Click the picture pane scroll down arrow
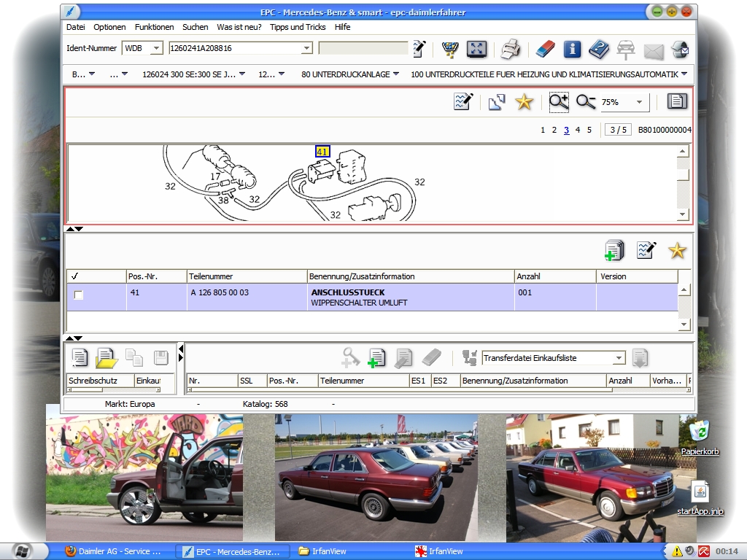Viewport: 747px width, 560px height. (x=683, y=215)
